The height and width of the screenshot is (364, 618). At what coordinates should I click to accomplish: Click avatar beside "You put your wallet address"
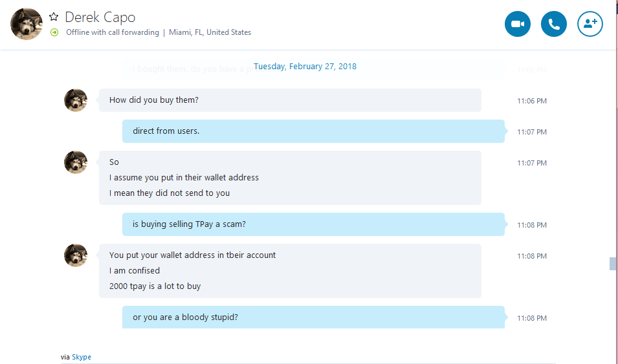pyautogui.click(x=76, y=255)
